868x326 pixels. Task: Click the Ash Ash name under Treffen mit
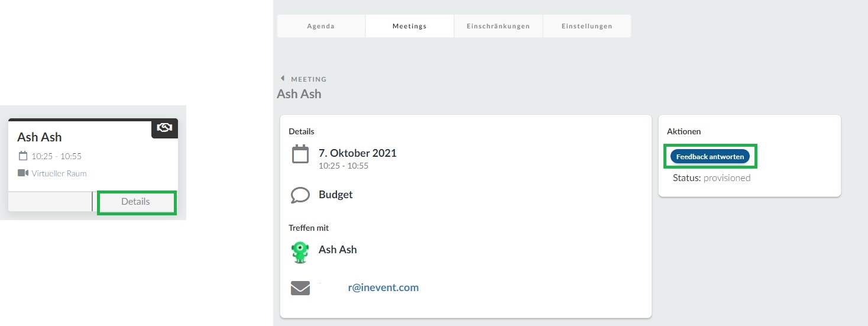coord(338,250)
